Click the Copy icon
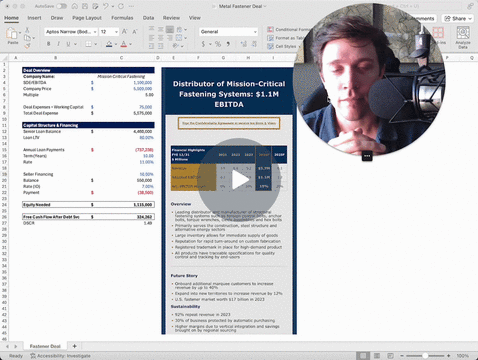478x360 pixels. [x=27, y=38]
